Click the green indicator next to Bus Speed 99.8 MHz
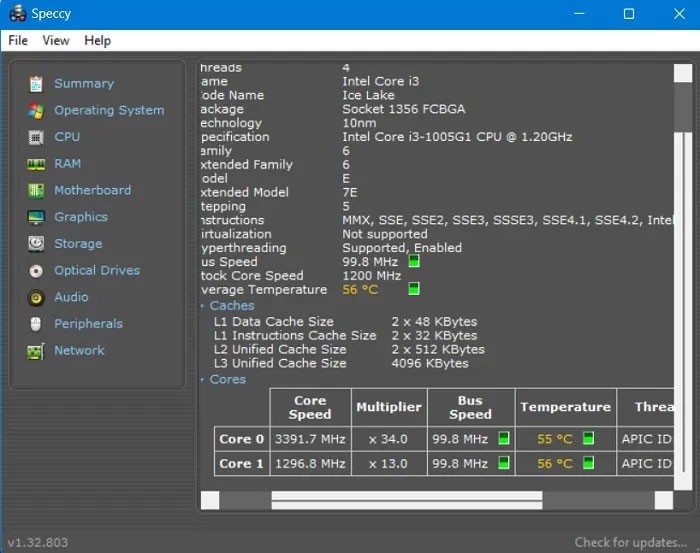The height and width of the screenshot is (553, 700). coord(414,262)
